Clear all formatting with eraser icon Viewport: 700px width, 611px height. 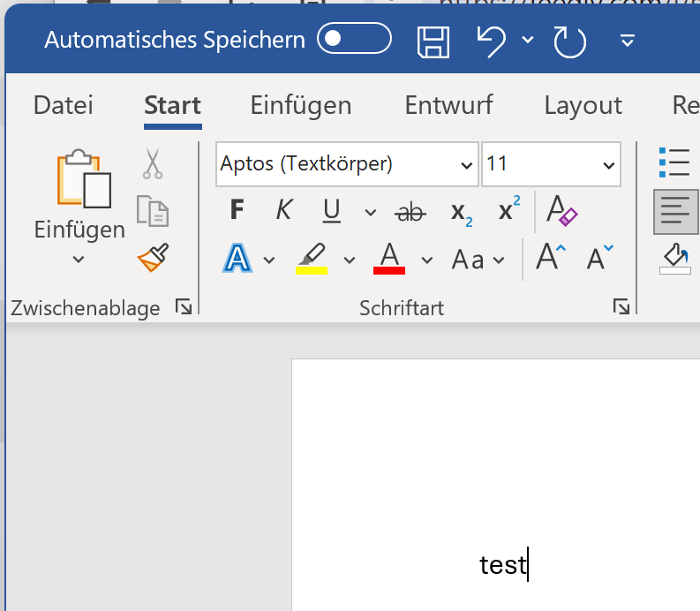(561, 210)
